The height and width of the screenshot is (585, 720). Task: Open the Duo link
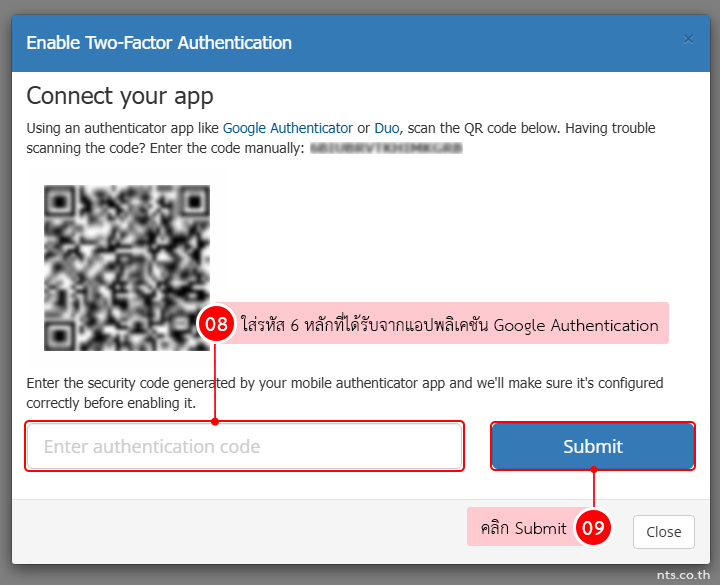pos(387,128)
